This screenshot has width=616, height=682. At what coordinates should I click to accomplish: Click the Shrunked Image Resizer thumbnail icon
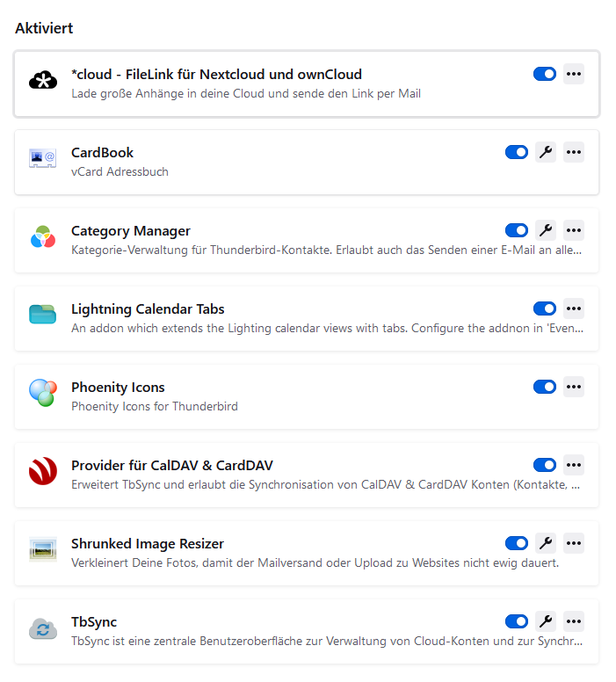coord(42,550)
